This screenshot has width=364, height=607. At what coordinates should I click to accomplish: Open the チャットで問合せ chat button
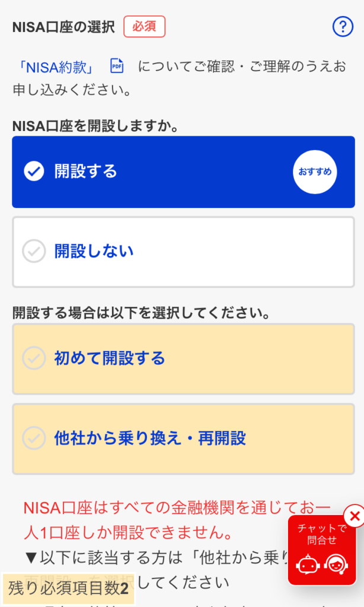pos(322,533)
